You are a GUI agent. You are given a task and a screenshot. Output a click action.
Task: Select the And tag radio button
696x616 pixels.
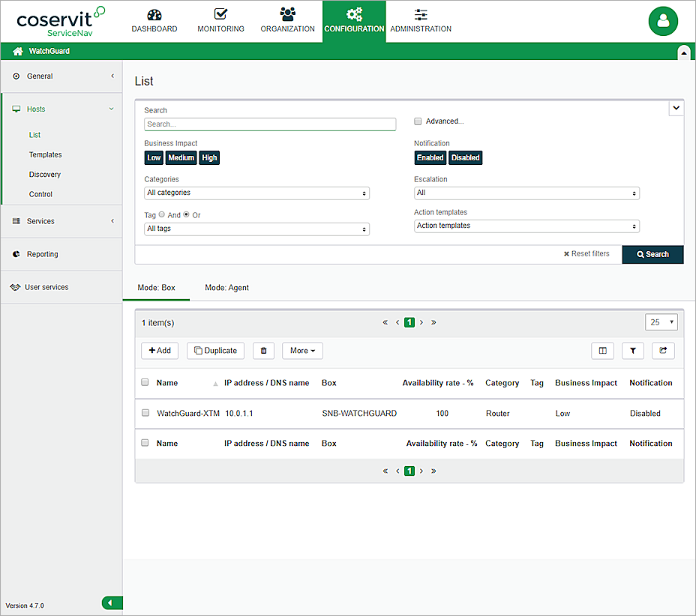tap(161, 215)
